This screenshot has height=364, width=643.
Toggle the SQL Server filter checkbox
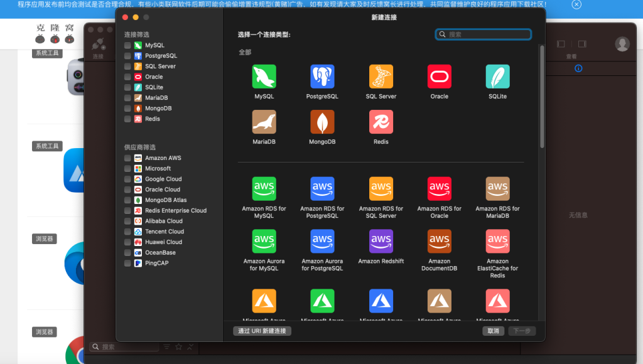tap(127, 66)
